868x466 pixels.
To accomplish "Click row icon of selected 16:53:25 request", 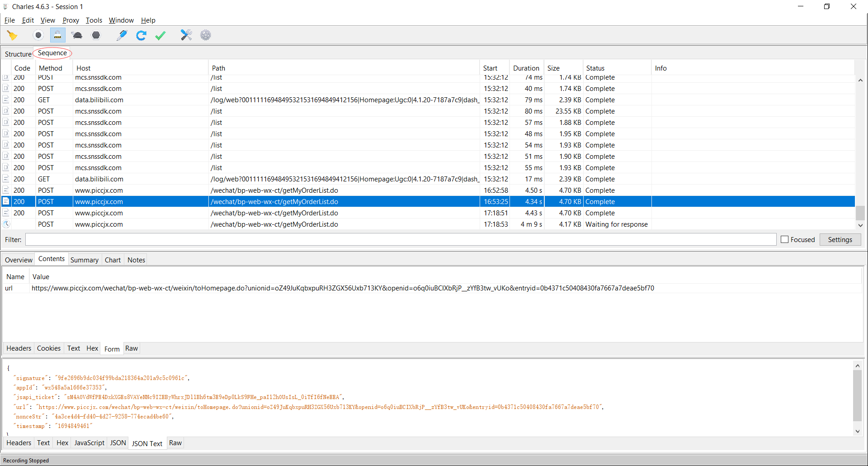I will pyautogui.click(x=6, y=202).
